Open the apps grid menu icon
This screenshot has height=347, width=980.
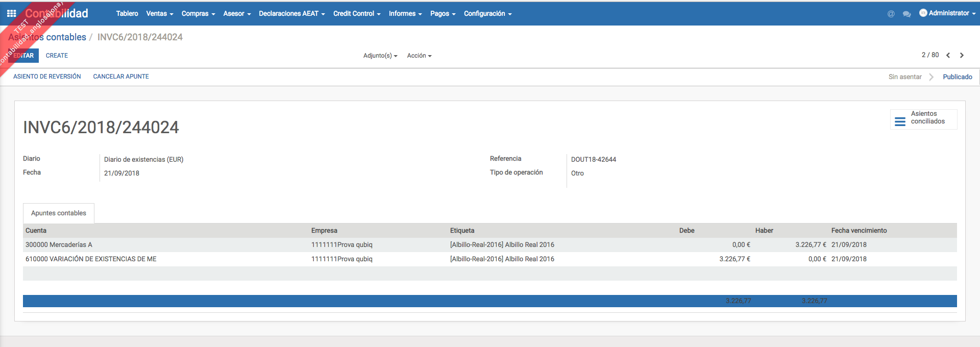point(11,14)
